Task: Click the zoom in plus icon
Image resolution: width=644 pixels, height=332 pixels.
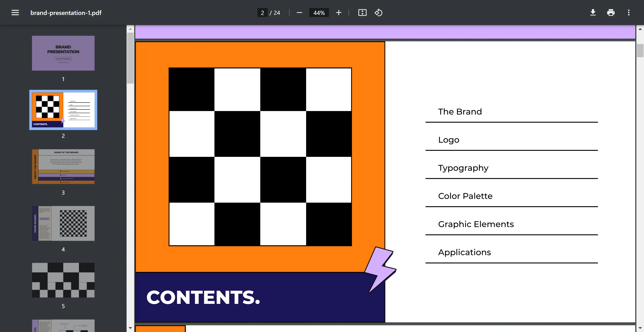Action: pyautogui.click(x=339, y=13)
